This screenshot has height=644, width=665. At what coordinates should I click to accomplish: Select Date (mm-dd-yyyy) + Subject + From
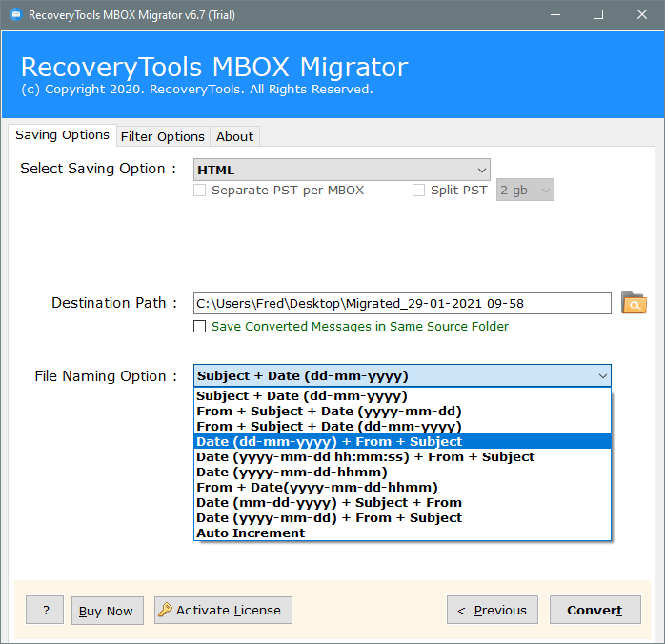pyautogui.click(x=402, y=502)
